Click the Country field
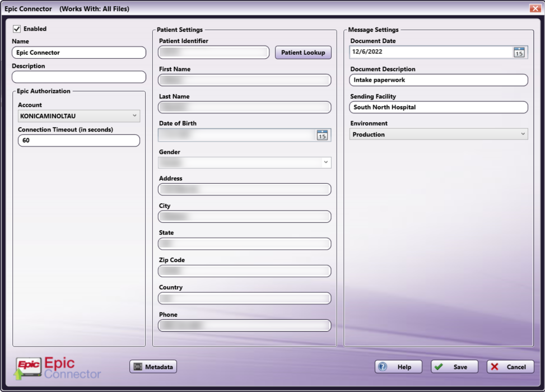 point(245,298)
